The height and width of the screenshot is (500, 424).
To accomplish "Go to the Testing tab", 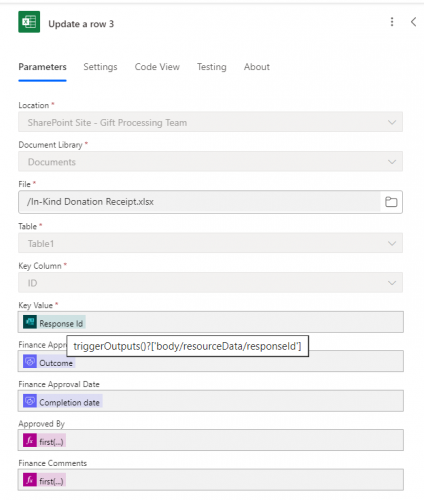I will coord(212,67).
